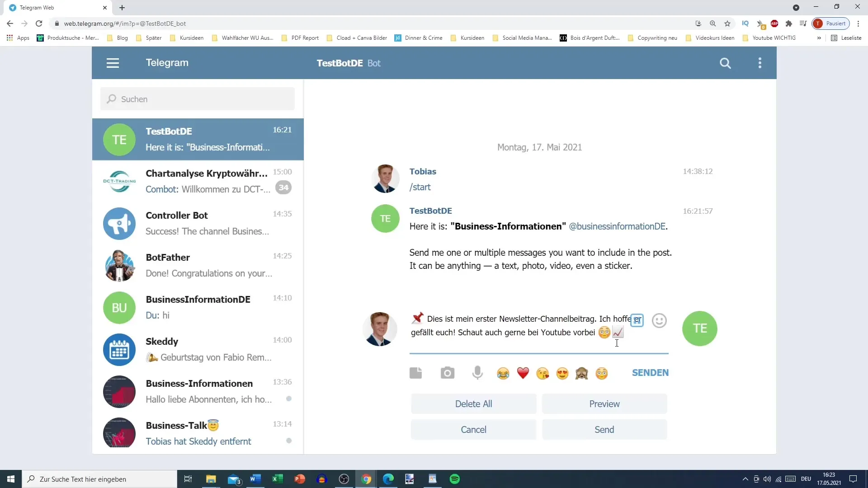
Task: Reload the page in Chrome
Action: pos(39,23)
